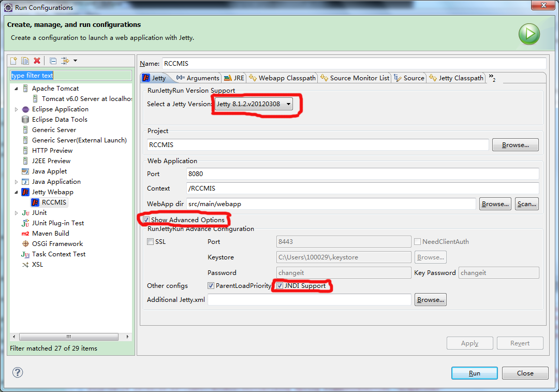
Task: Switch to the Webapp Classpath tab
Action: [283, 78]
